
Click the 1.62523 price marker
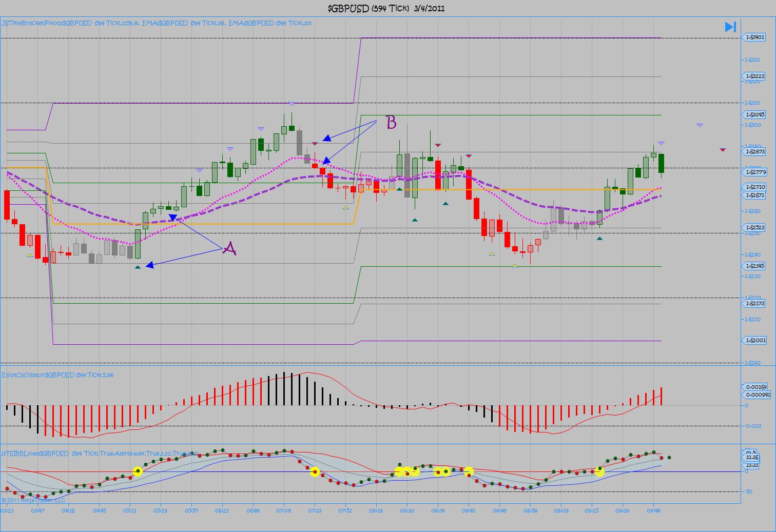click(754, 227)
